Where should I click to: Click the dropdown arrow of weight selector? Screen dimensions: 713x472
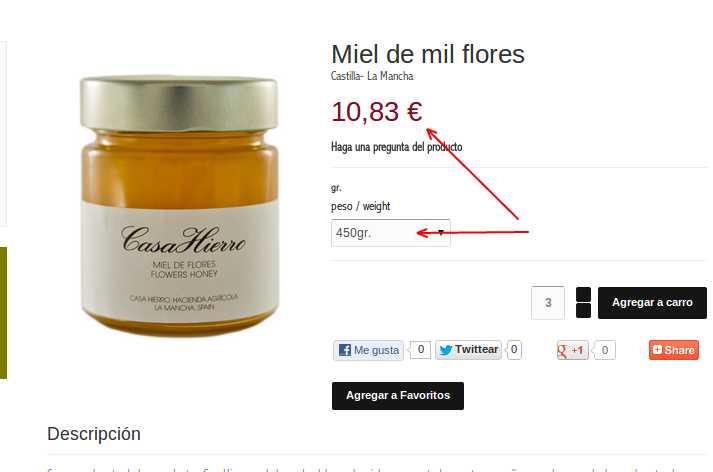441,233
